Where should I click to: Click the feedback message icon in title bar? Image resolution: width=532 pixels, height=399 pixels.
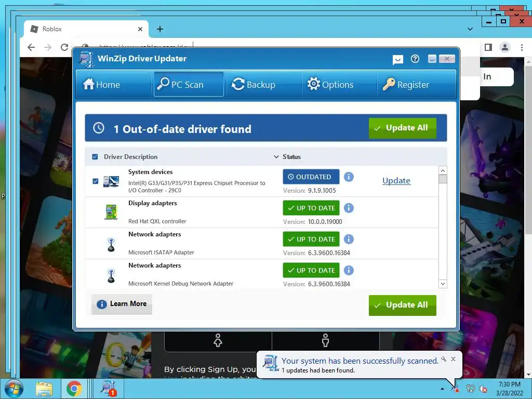(397, 59)
